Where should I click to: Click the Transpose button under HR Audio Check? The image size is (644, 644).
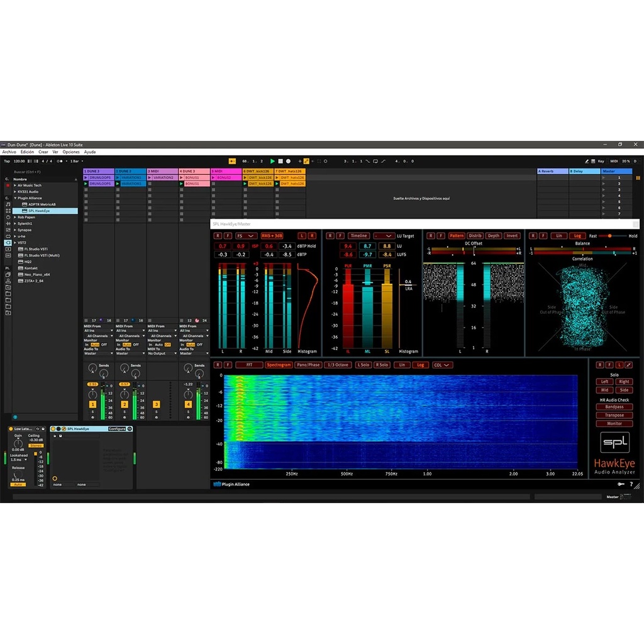pyautogui.click(x=614, y=415)
